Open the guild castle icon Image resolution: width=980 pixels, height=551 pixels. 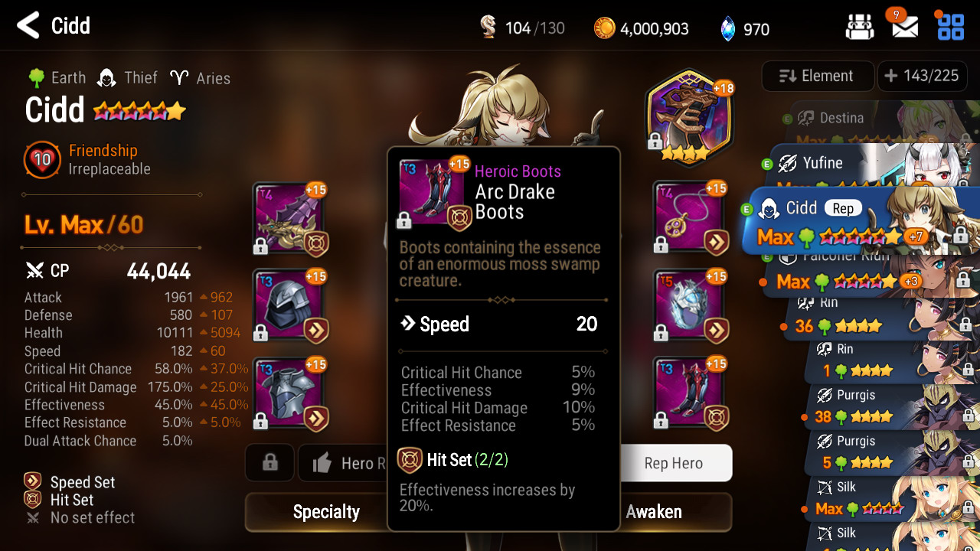coord(860,28)
